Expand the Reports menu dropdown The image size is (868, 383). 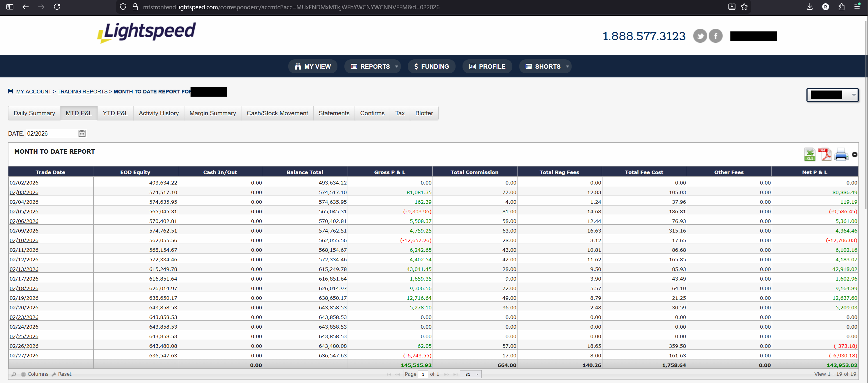tap(396, 66)
